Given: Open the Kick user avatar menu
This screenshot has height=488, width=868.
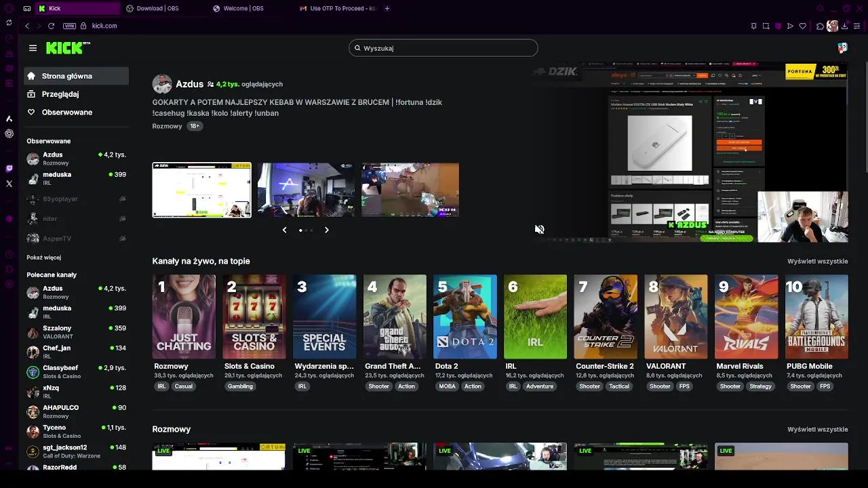Looking at the screenshot, I should (842, 48).
